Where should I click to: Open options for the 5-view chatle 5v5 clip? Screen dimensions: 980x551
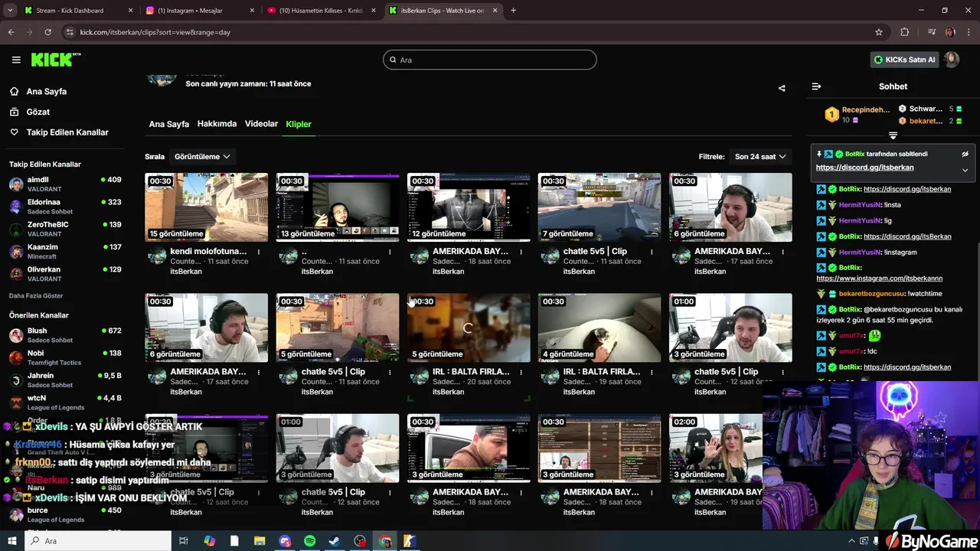[x=390, y=372]
